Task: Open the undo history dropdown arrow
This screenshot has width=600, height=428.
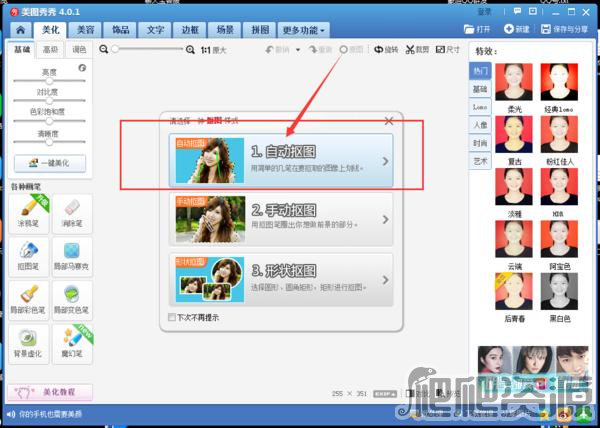Action: click(298, 50)
